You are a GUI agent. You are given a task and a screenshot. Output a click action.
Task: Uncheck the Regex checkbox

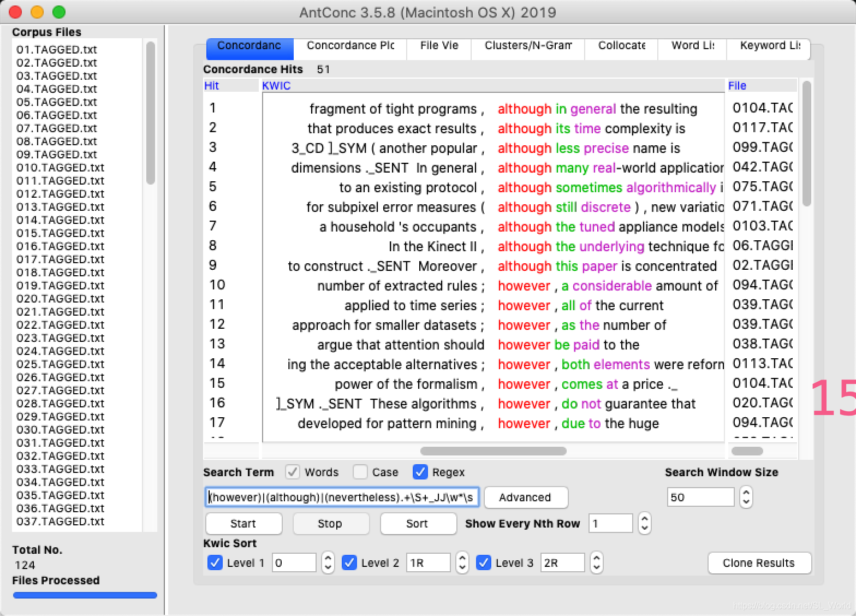(420, 472)
